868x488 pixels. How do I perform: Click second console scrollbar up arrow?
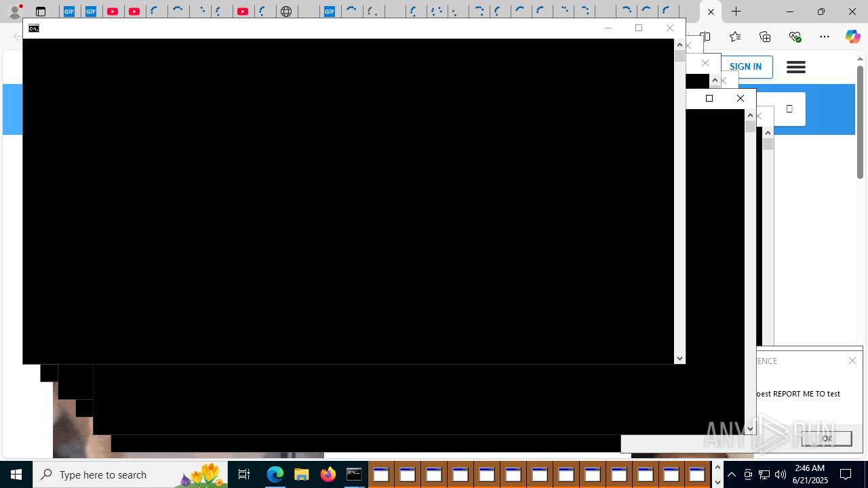tap(750, 115)
